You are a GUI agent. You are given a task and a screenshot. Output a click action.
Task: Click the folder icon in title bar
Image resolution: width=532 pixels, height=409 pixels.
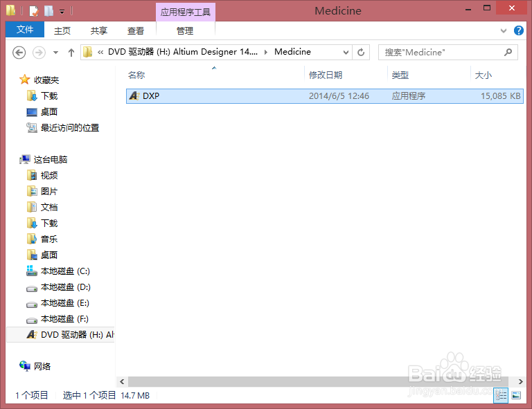click(11, 10)
